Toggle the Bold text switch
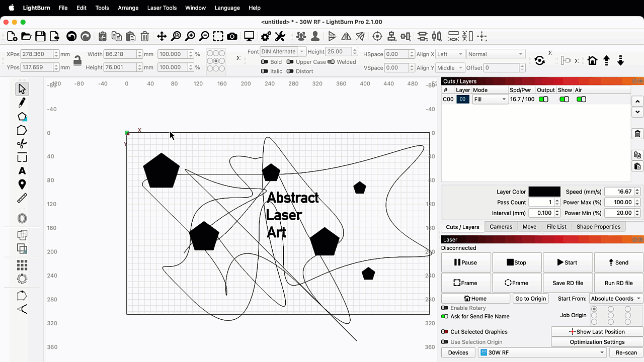The width and height of the screenshot is (644, 362). tap(265, 62)
